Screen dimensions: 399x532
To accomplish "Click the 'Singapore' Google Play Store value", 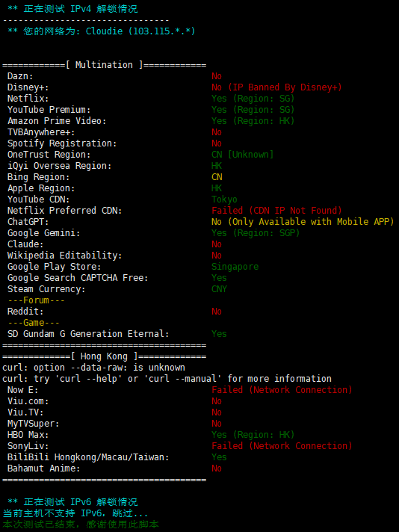I will (235, 267).
